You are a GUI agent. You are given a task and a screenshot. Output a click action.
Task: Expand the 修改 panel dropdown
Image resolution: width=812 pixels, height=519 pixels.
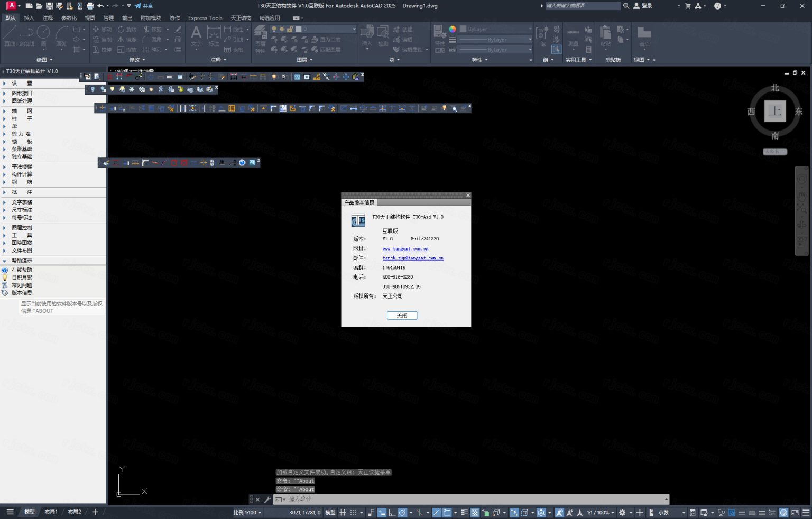point(137,60)
